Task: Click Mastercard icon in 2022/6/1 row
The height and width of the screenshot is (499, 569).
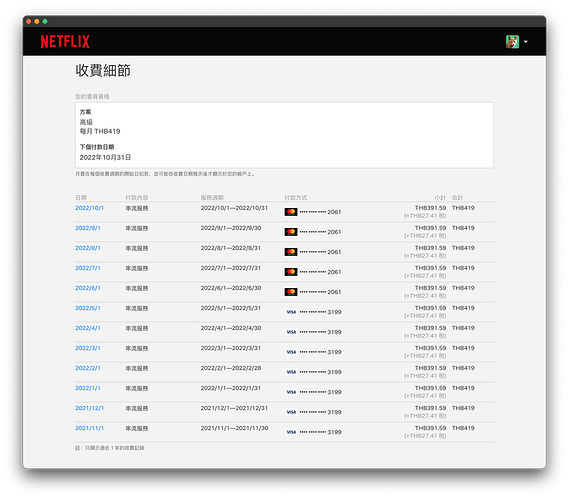Action: pyautogui.click(x=291, y=292)
